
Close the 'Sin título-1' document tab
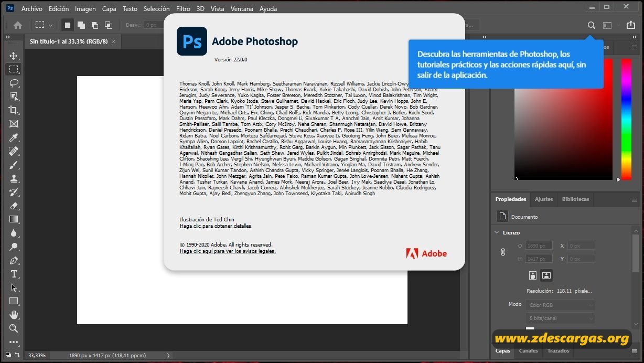(114, 41)
